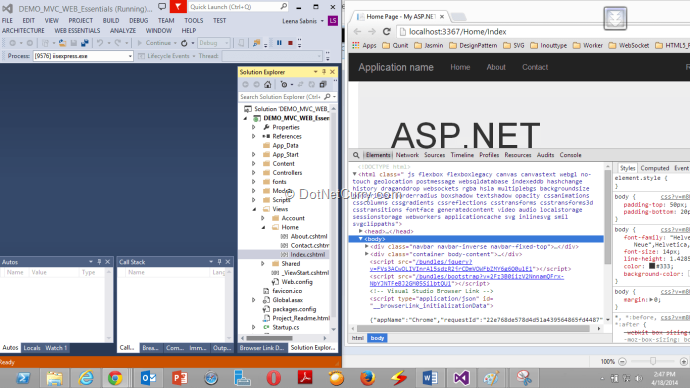
Task: Expand the Account folder
Action: [x=263, y=218]
